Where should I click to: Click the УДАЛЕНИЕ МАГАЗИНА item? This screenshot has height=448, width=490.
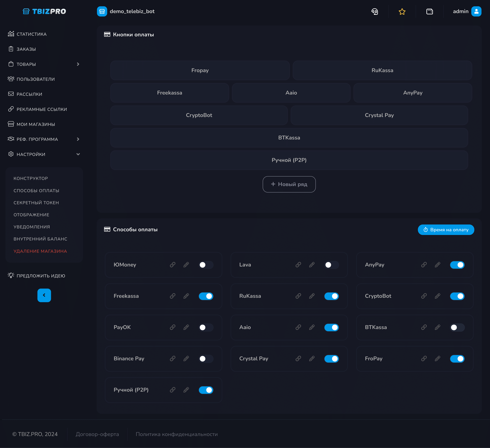(40, 251)
